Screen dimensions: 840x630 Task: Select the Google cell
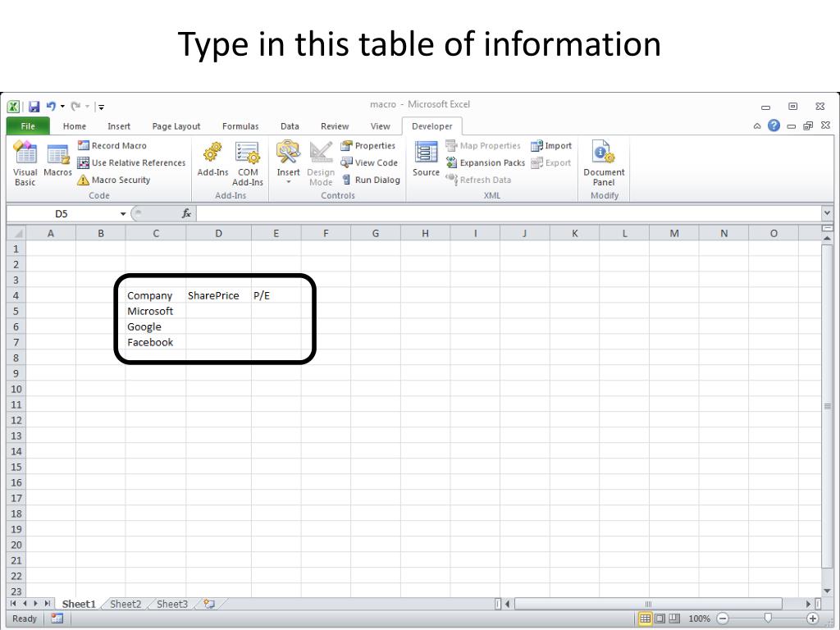pos(156,326)
